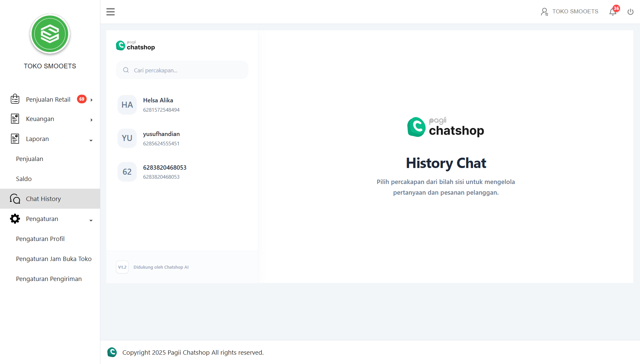
Task: Open Pengaturan Jam Buka Toko
Action: point(54,259)
